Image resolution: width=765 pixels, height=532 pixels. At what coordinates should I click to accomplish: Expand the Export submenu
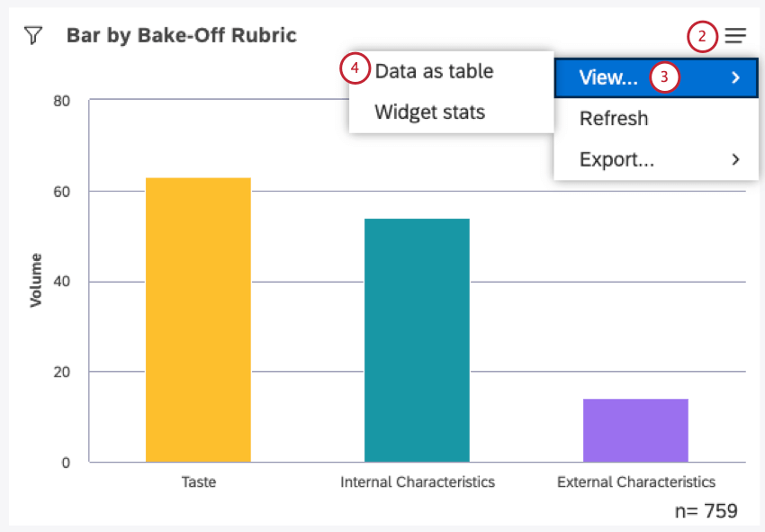pos(616,160)
